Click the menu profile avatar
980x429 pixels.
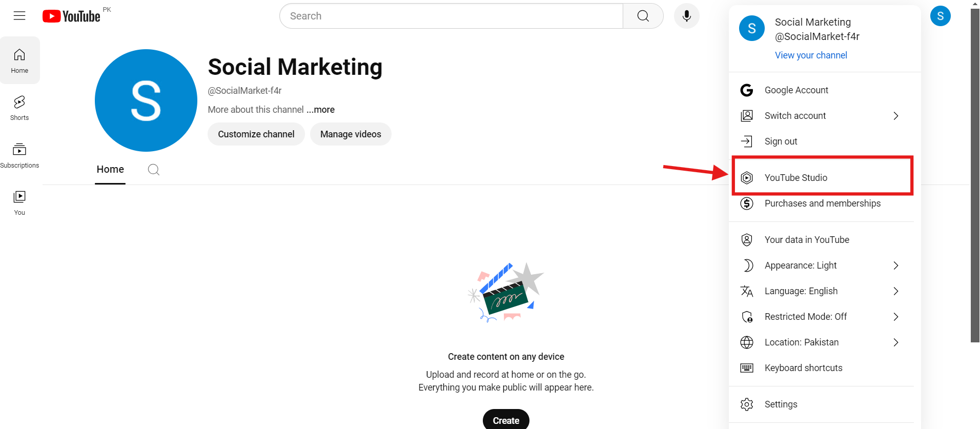pyautogui.click(x=751, y=28)
